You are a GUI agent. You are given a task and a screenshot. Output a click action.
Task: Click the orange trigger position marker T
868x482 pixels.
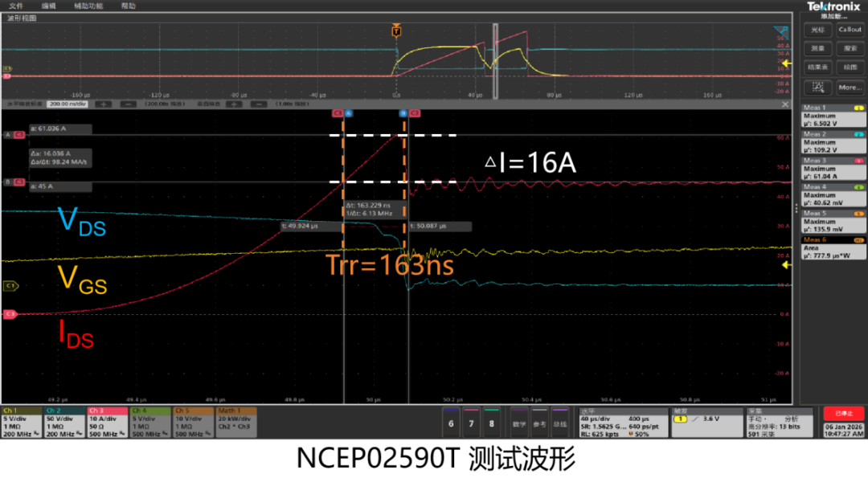(395, 31)
